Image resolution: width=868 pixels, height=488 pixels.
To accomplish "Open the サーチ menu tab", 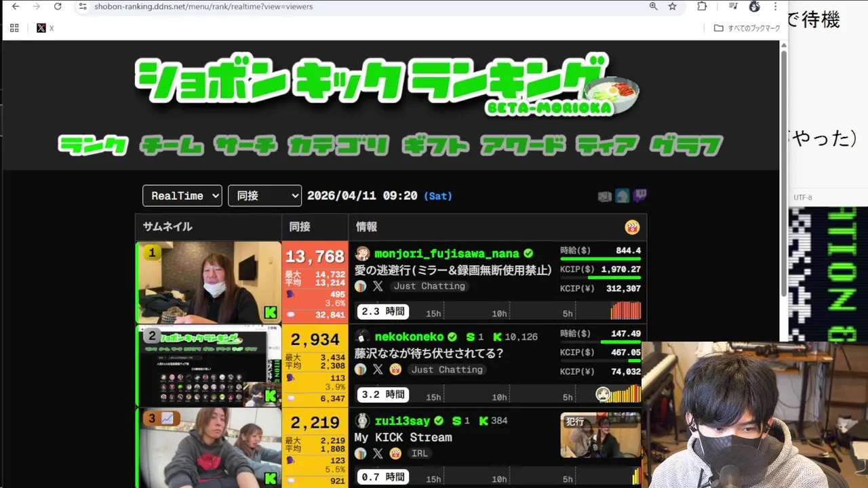I will pyautogui.click(x=245, y=145).
